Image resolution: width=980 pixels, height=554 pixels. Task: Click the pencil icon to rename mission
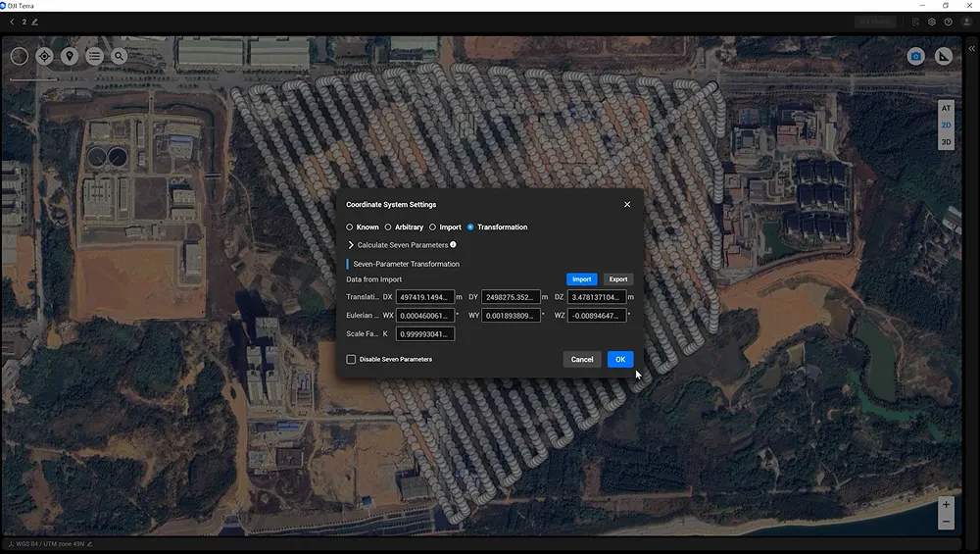tap(35, 22)
